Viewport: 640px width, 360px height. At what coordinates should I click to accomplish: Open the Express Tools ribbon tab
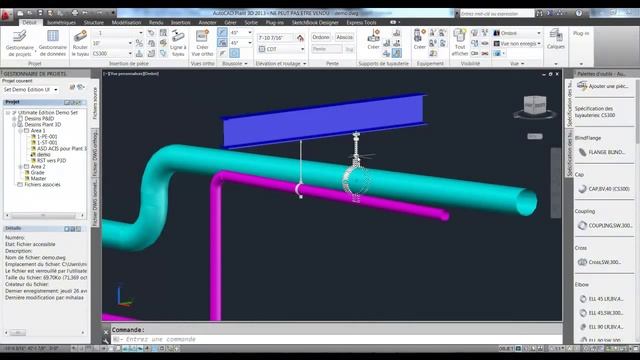pyautogui.click(x=361, y=22)
